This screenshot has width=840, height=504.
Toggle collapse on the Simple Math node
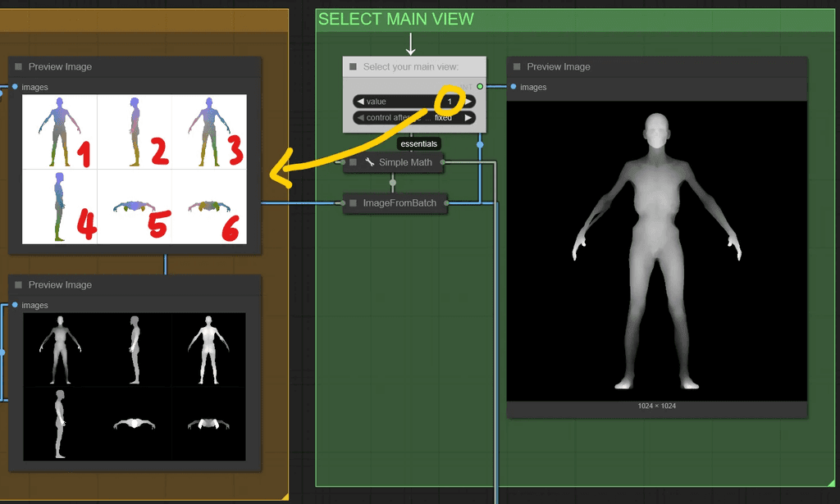click(352, 162)
